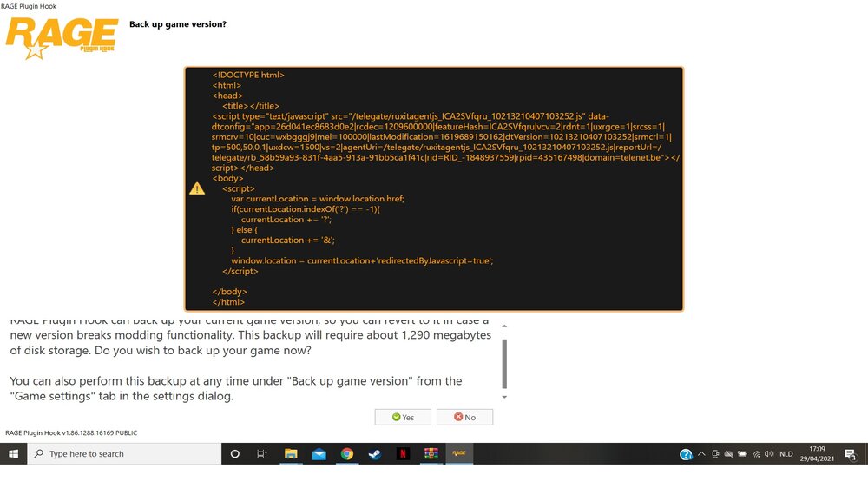
Task: Click the yellow warning triangle icon
Action: point(197,189)
